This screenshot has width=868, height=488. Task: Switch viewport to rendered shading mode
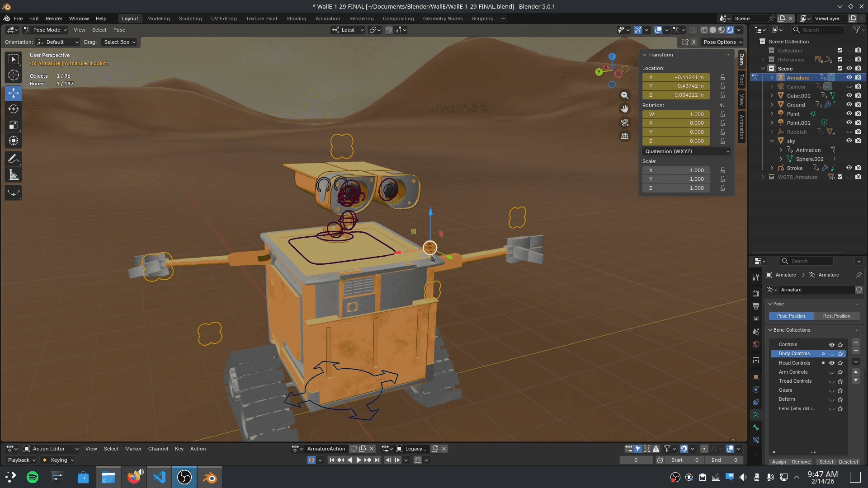[731, 30]
